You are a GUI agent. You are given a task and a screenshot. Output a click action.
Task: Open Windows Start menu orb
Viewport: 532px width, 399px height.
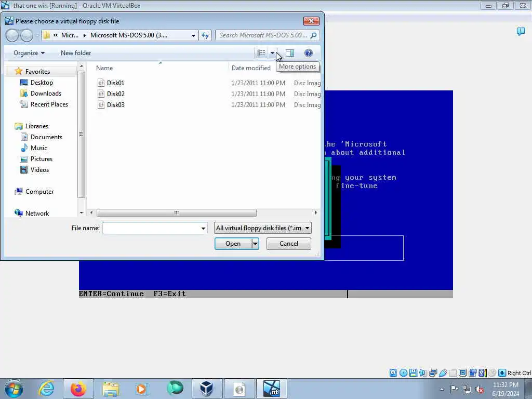pos(14,389)
